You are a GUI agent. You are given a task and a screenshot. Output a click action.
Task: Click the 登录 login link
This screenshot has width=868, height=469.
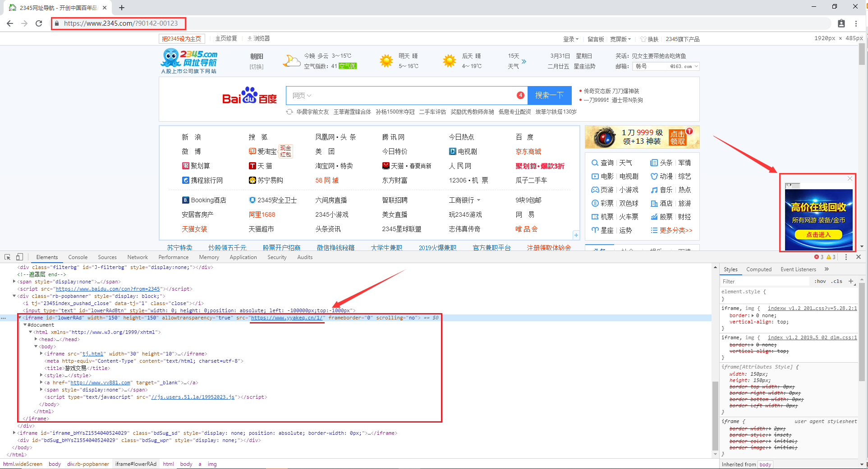point(569,39)
